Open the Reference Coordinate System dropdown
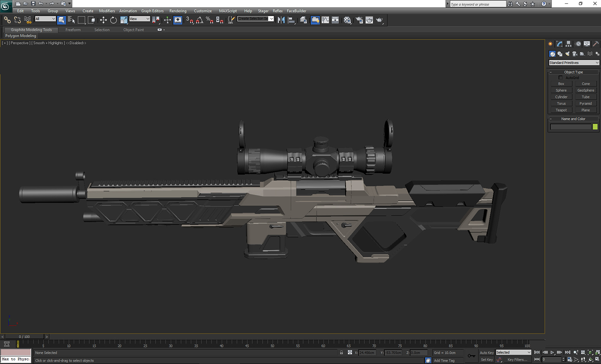This screenshot has height=364, width=601. pos(138,19)
